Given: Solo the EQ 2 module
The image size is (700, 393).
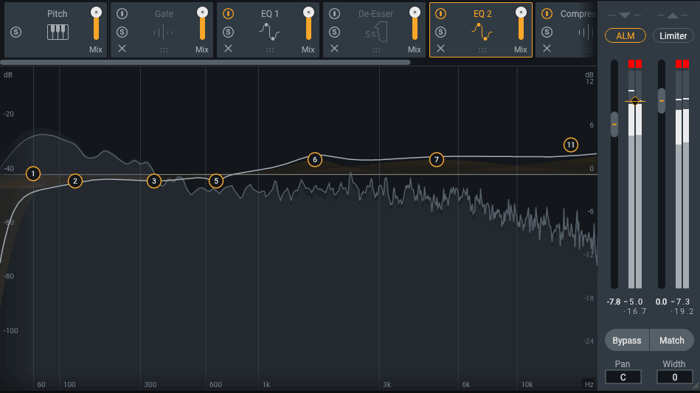Looking at the screenshot, I should click(441, 32).
